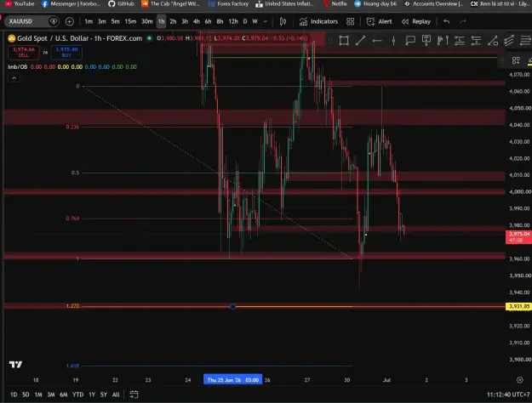Select the short position tool

click(x=476, y=41)
